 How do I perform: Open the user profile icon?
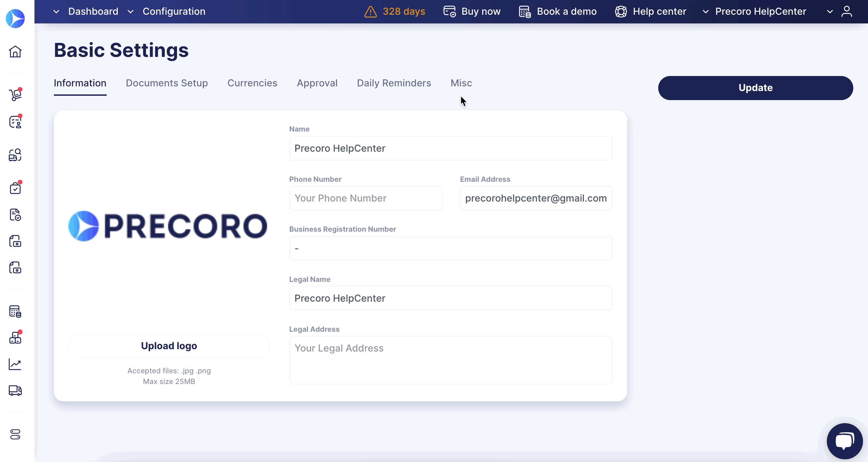pos(847,11)
